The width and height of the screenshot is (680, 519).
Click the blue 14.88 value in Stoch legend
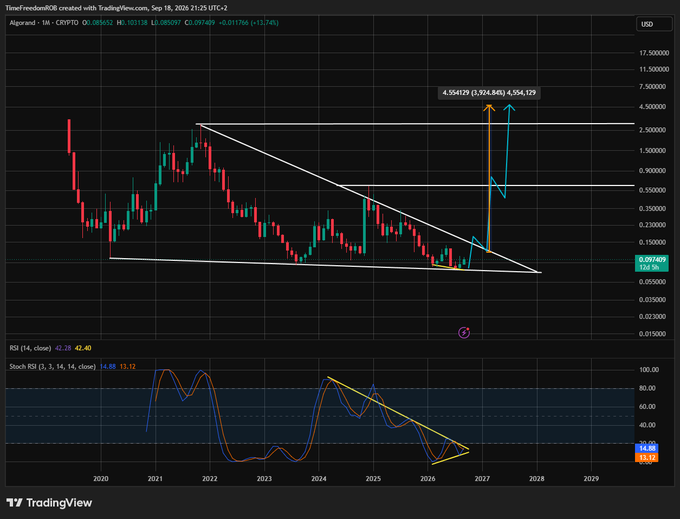108,366
